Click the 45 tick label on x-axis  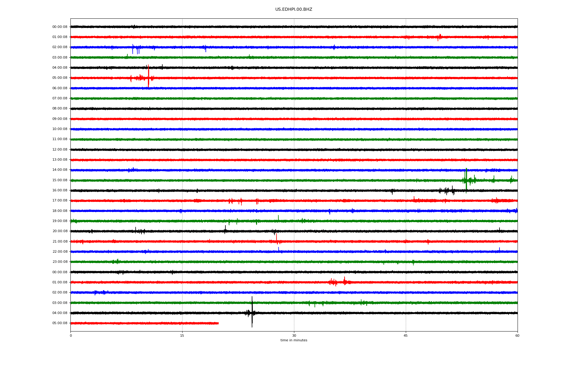click(405, 335)
